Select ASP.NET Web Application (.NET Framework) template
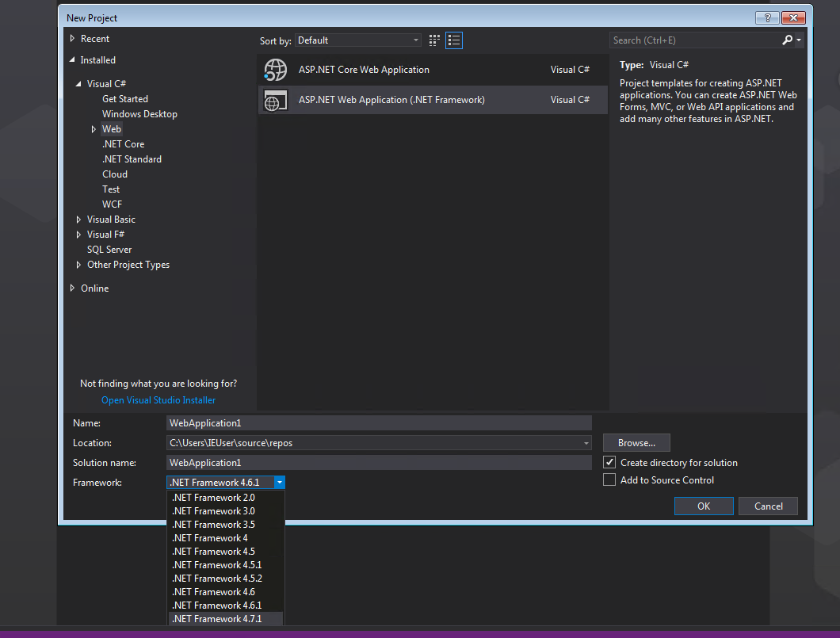The height and width of the screenshot is (638, 840). point(433,100)
